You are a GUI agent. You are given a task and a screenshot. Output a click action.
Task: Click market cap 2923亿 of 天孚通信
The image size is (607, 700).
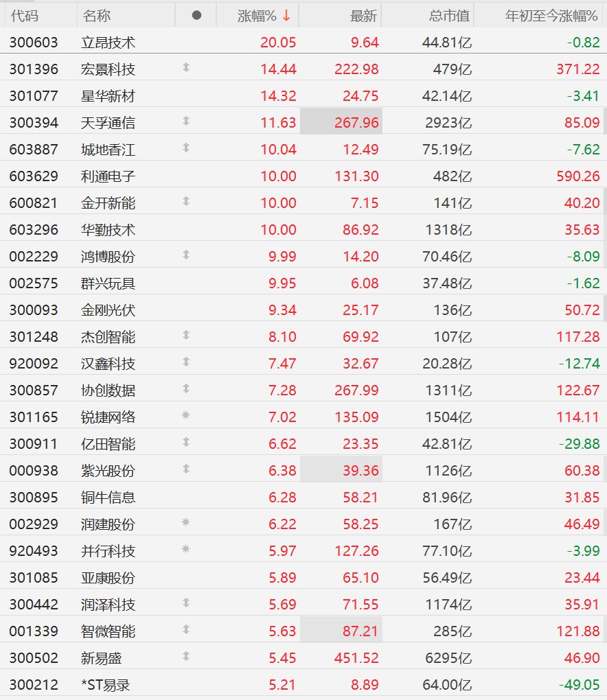coord(448,123)
